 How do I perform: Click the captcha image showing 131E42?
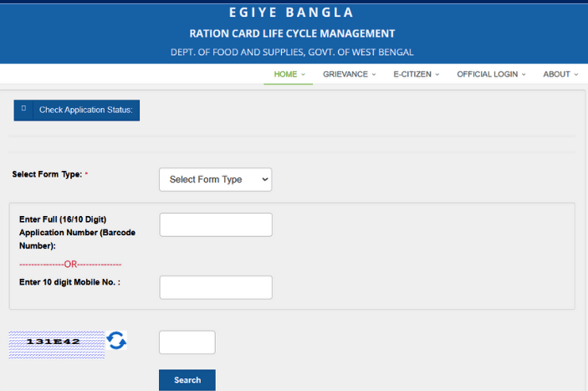(57, 344)
